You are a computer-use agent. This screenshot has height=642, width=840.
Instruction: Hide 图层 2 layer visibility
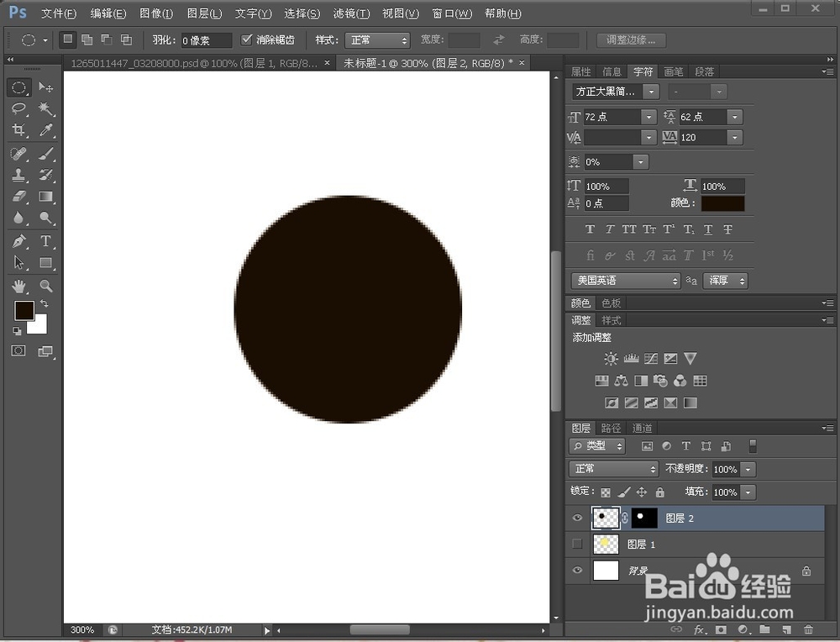point(577,518)
